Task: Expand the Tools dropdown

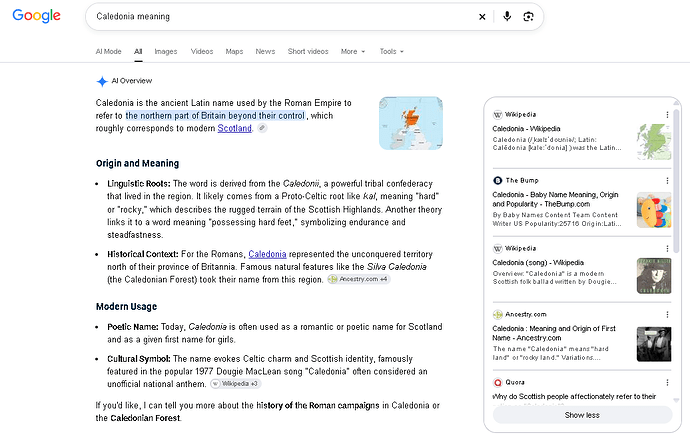Action: click(x=392, y=51)
